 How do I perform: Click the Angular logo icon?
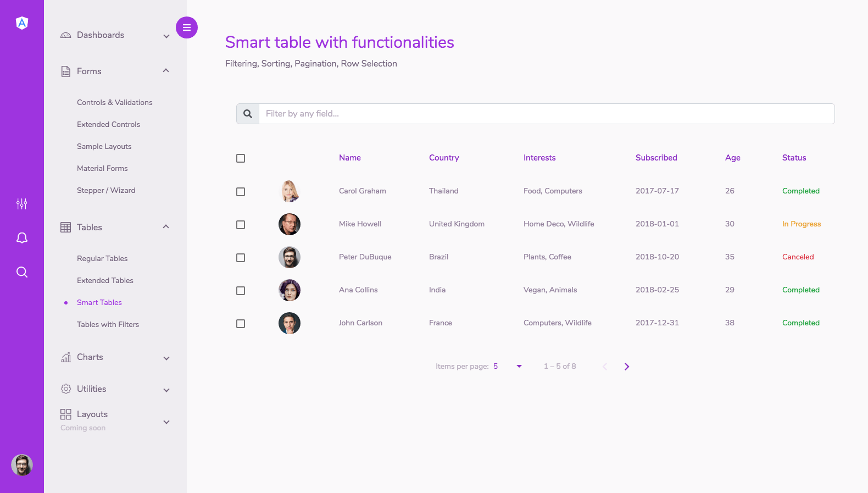tap(22, 23)
